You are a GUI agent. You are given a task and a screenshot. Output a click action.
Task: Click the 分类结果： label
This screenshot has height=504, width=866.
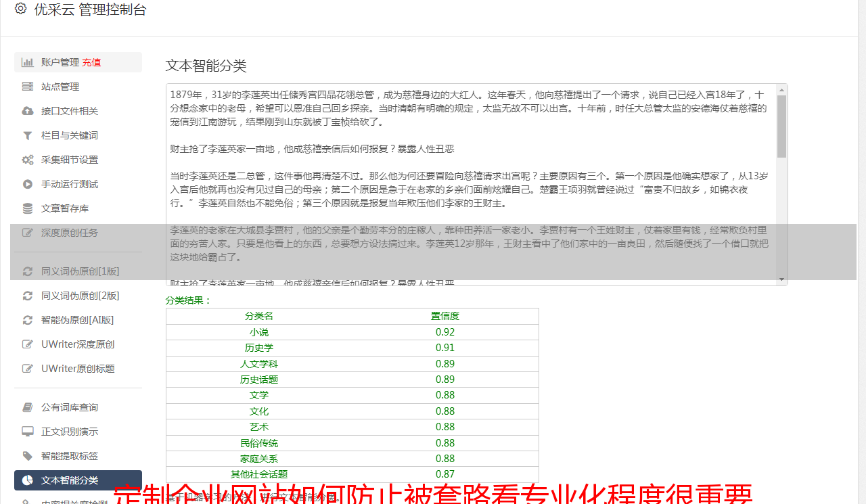point(189,300)
